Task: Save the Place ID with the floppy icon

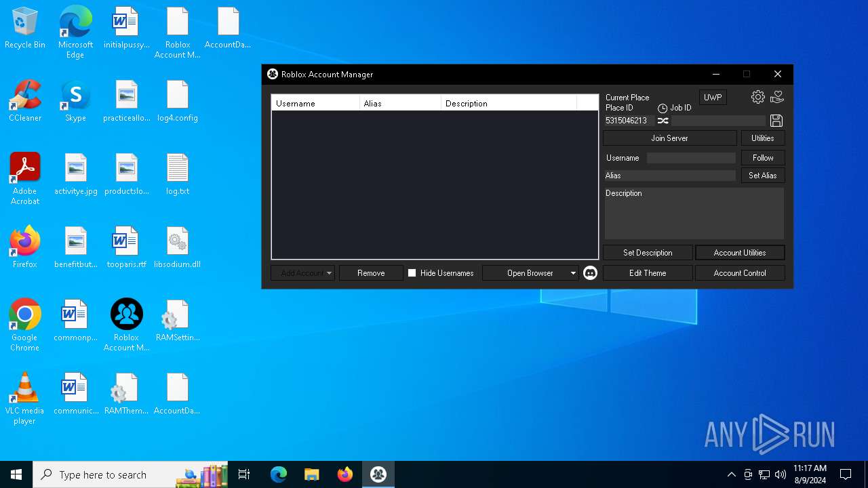Action: pos(776,121)
